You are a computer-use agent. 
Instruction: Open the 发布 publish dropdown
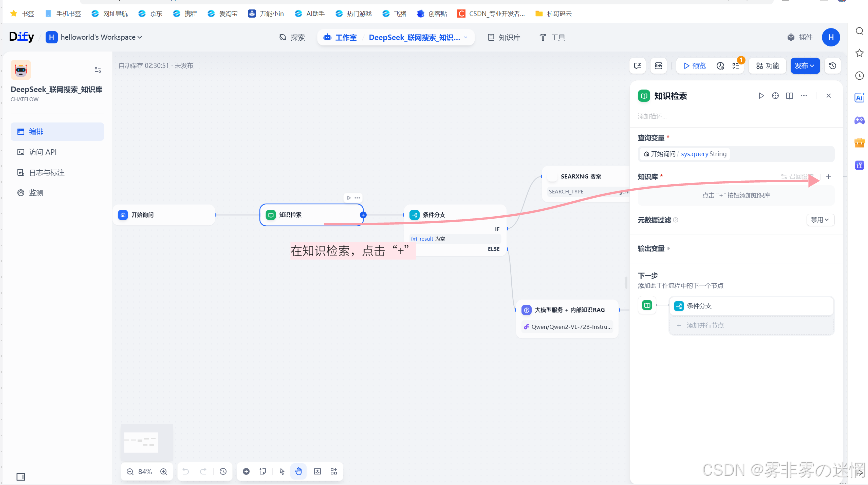(805, 66)
